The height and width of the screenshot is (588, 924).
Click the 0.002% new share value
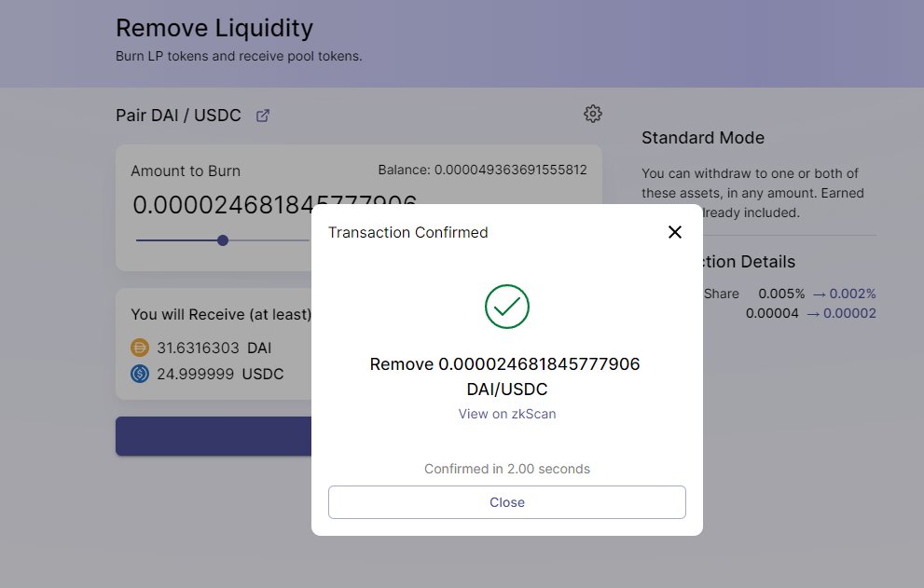pyautogui.click(x=853, y=294)
